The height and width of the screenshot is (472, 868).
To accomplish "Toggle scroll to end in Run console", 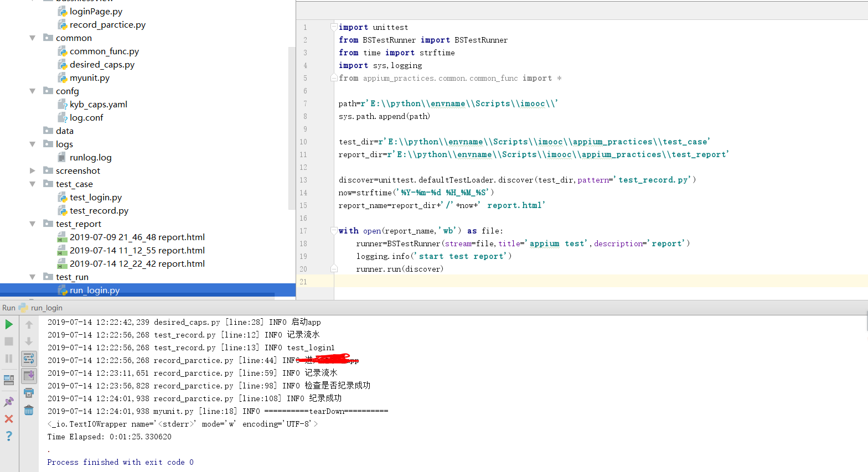I will [x=29, y=376].
